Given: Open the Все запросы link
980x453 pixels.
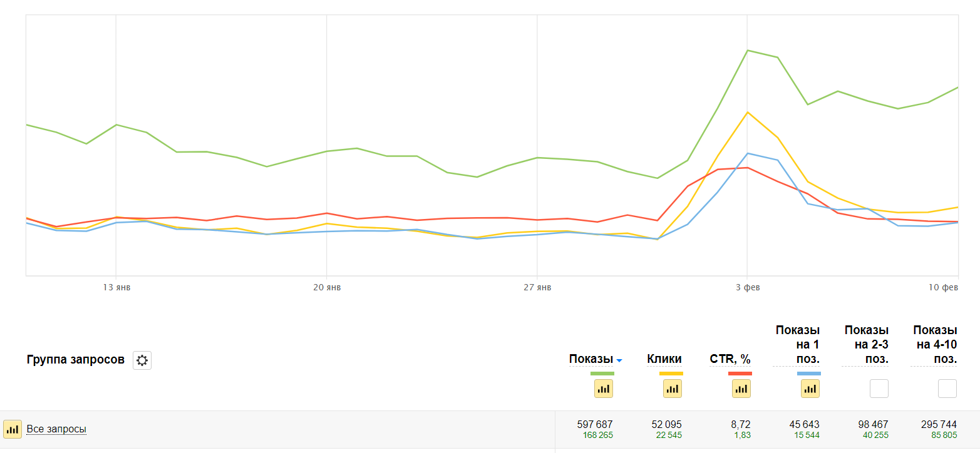Looking at the screenshot, I should pos(56,429).
